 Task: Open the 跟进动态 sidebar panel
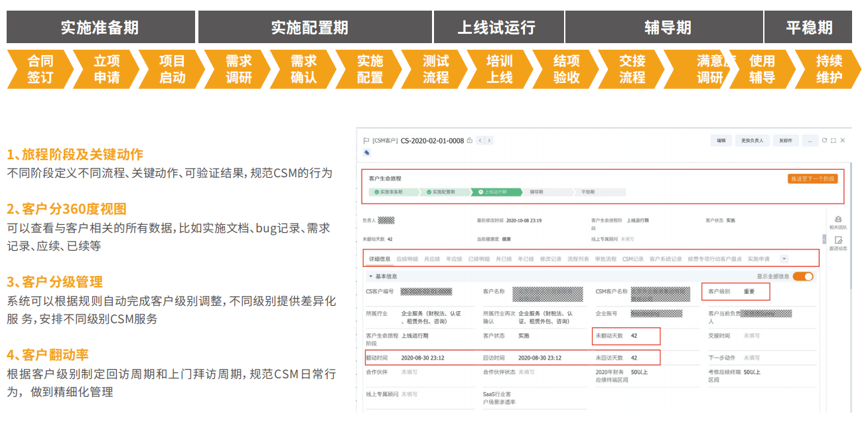point(838,244)
